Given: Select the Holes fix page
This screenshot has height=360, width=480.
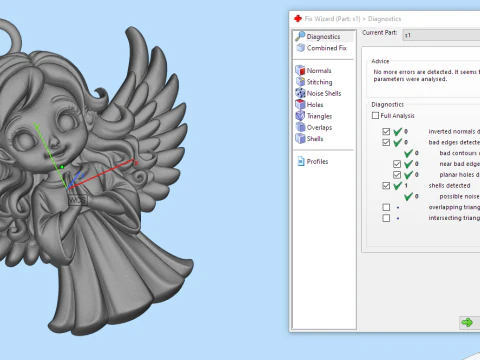Looking at the screenshot, I should tap(315, 105).
